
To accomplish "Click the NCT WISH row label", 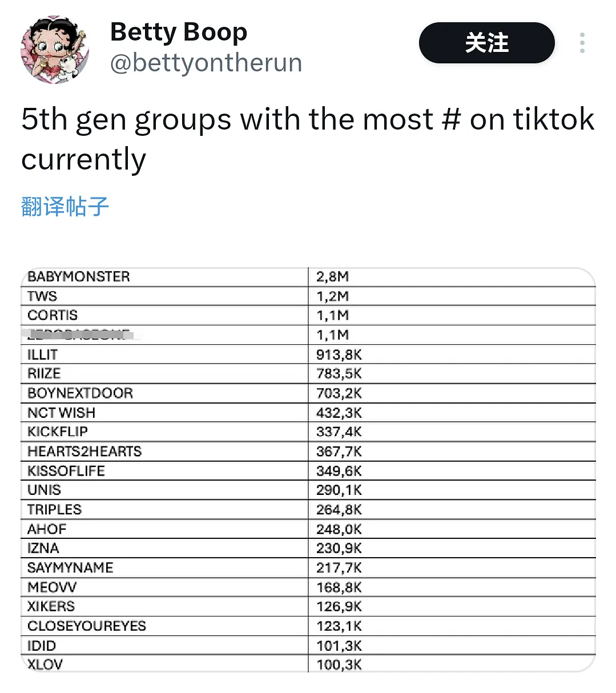I will coord(62,413).
